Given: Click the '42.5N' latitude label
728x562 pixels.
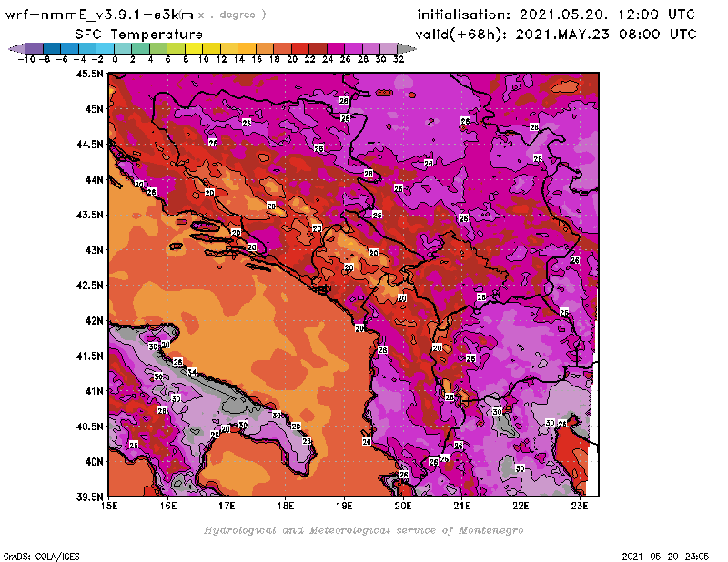Looking at the screenshot, I should coord(89,286).
